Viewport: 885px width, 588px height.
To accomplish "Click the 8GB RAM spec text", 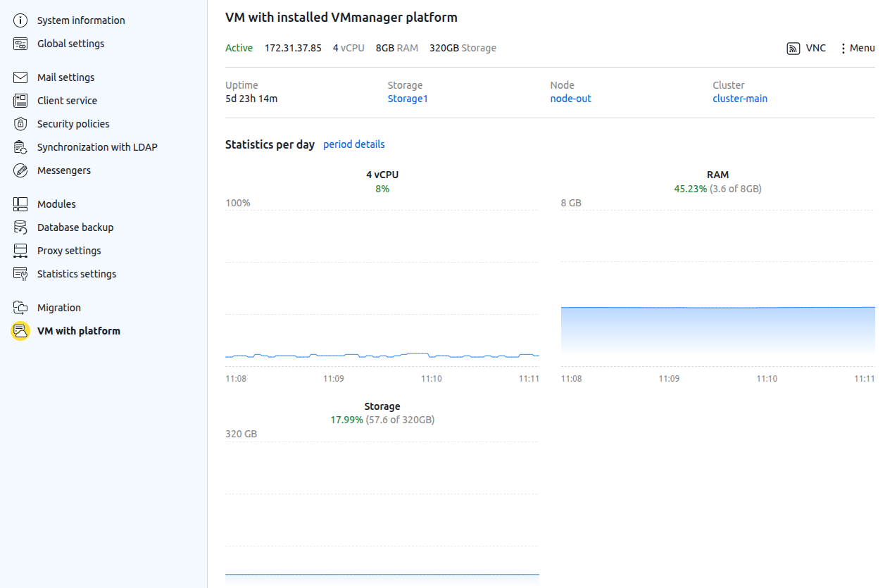I will click(397, 48).
